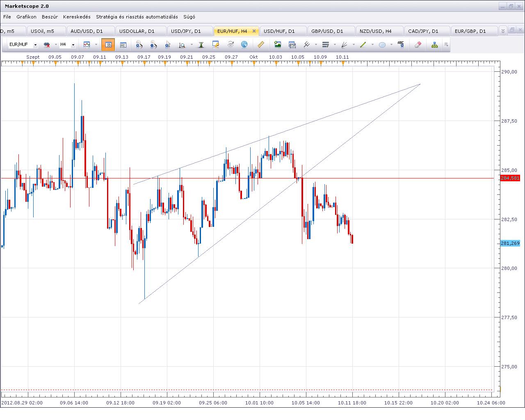Switch to the NZD/USD, H4 tab
This screenshot has width=525, height=420.
379,31
